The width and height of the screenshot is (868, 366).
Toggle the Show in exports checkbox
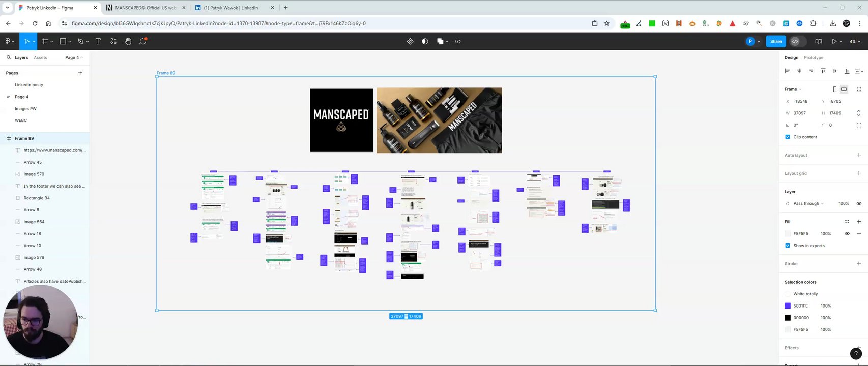(x=788, y=246)
